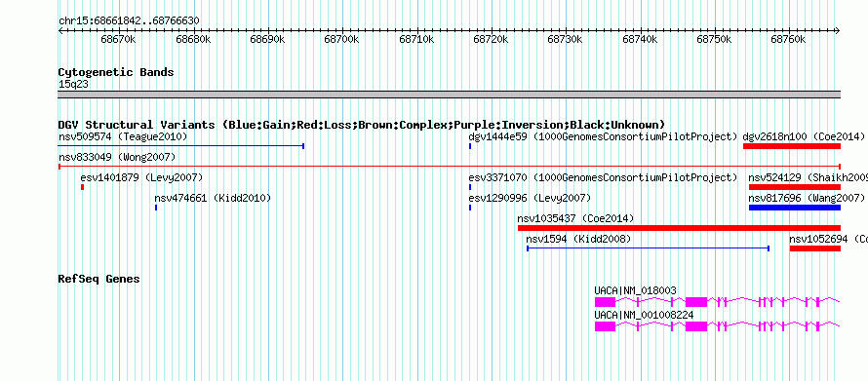This screenshot has width=868, height=381.
Task: Click the chr15:68661842..68766630 coordinate label
Action: tap(129, 21)
